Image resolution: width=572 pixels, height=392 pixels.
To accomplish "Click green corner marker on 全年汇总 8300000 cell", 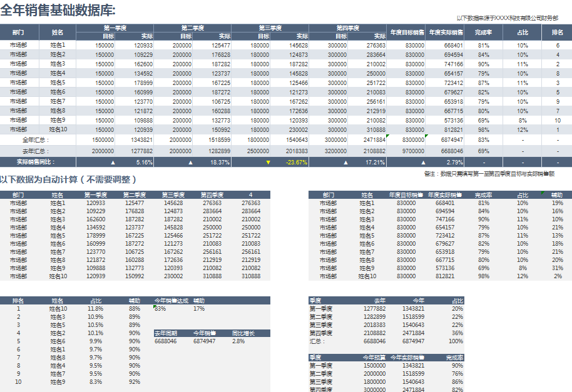I will (389, 136).
